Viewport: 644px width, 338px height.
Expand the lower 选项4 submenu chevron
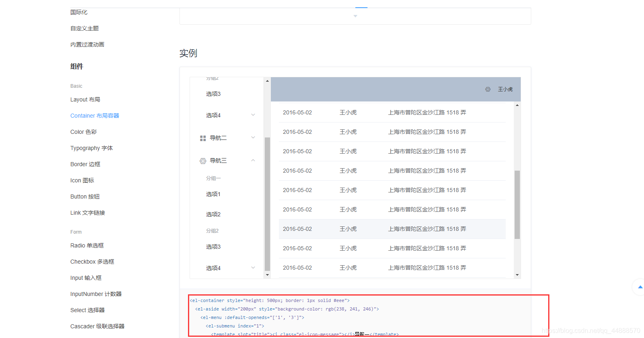coord(253,267)
